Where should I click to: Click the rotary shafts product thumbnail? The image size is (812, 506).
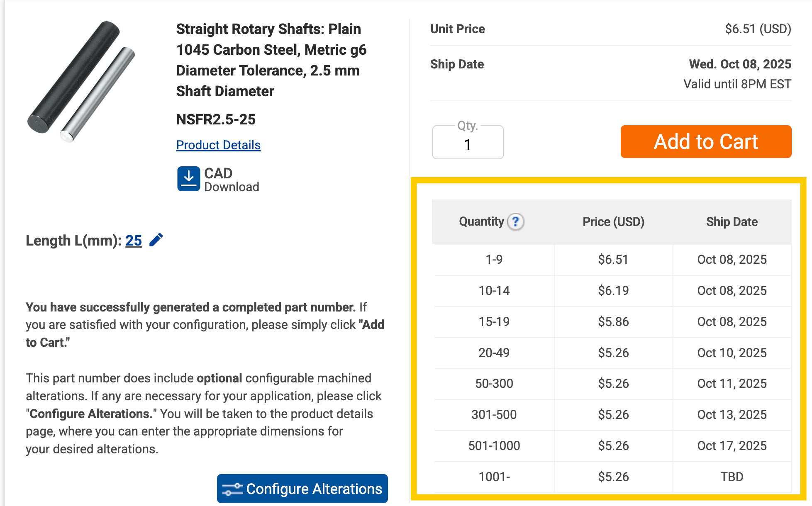81,81
